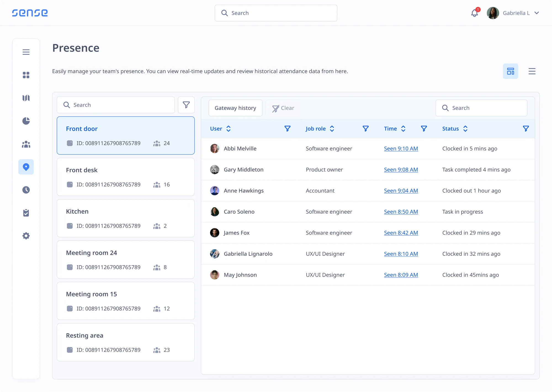Sort by the Time column
Image resolution: width=552 pixels, height=392 pixels.
coord(403,128)
